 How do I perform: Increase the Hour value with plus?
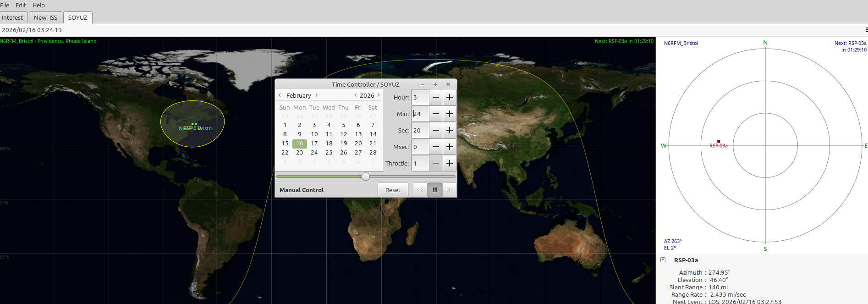pyautogui.click(x=450, y=97)
